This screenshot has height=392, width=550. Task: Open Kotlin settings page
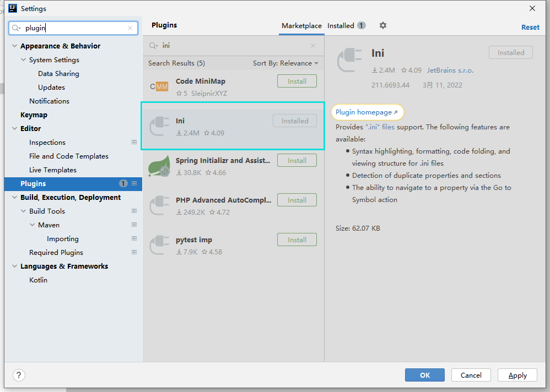pyautogui.click(x=38, y=280)
